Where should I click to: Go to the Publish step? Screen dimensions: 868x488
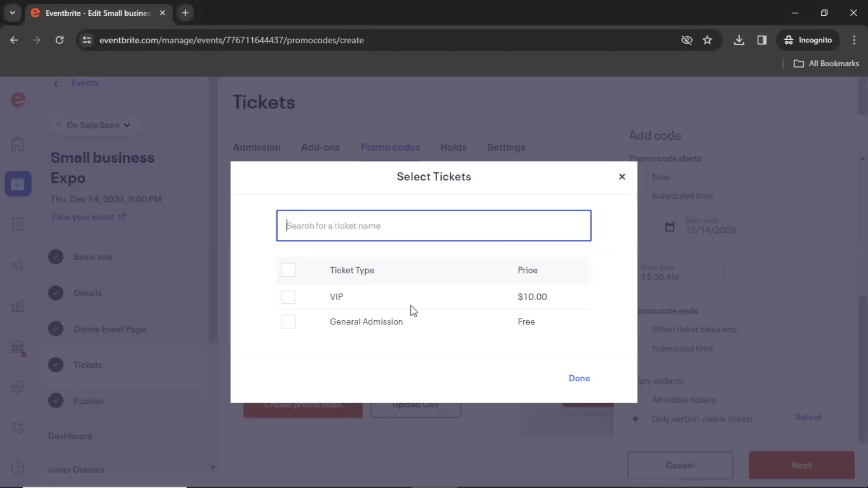(x=88, y=401)
